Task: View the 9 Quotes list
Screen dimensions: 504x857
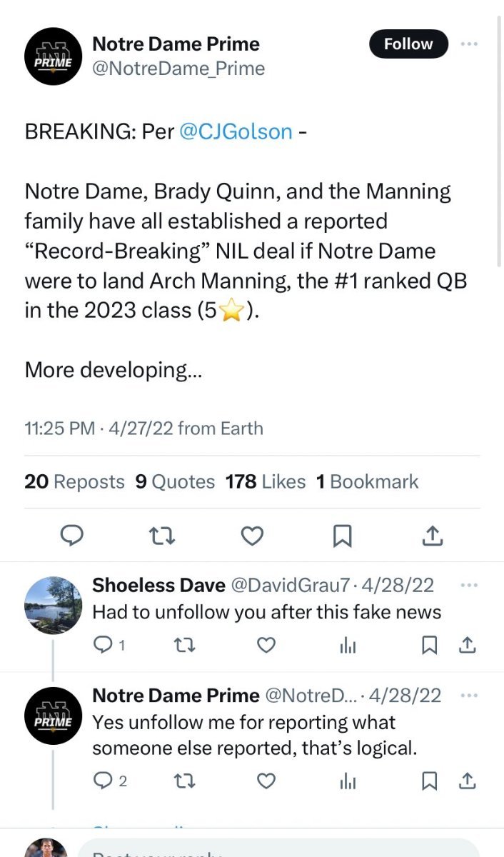Action: point(175,482)
